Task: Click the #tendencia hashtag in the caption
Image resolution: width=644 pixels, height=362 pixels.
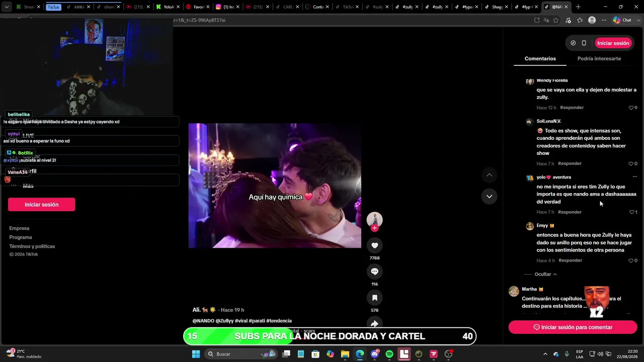Action: point(279,321)
